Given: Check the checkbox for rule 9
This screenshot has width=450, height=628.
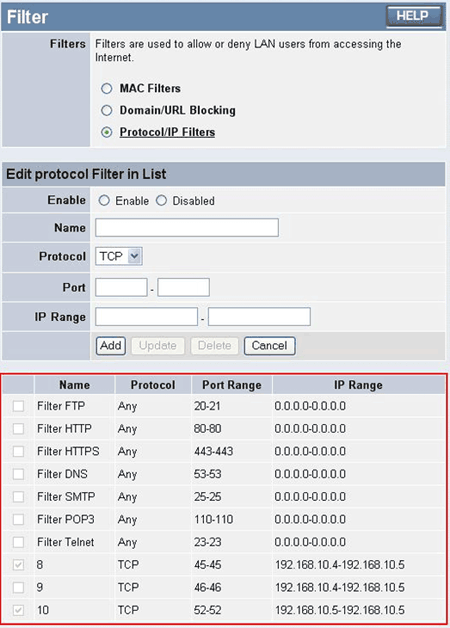Looking at the screenshot, I should click(x=18, y=588).
